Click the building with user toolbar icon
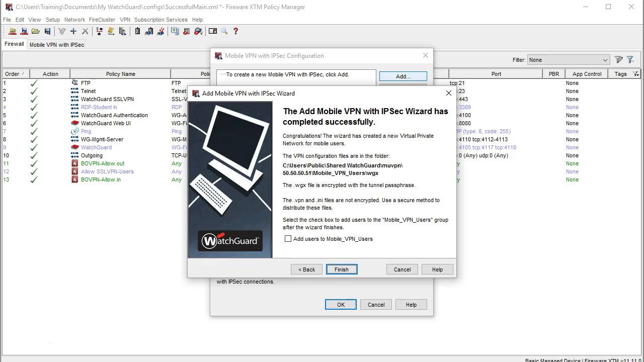This screenshot has height=362, width=644. pyautogui.click(x=122, y=31)
